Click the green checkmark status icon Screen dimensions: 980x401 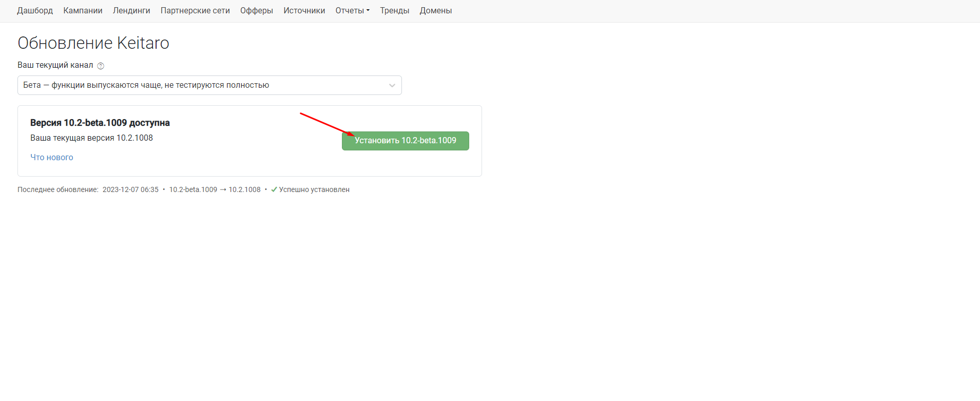274,189
